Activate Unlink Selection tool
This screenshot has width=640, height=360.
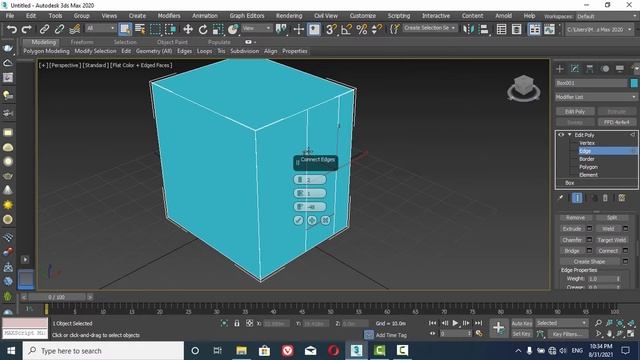tap(59, 29)
